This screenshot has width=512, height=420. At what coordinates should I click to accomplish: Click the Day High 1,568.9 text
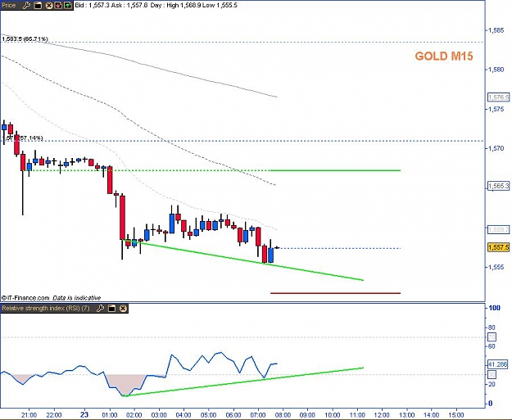click(x=175, y=5)
